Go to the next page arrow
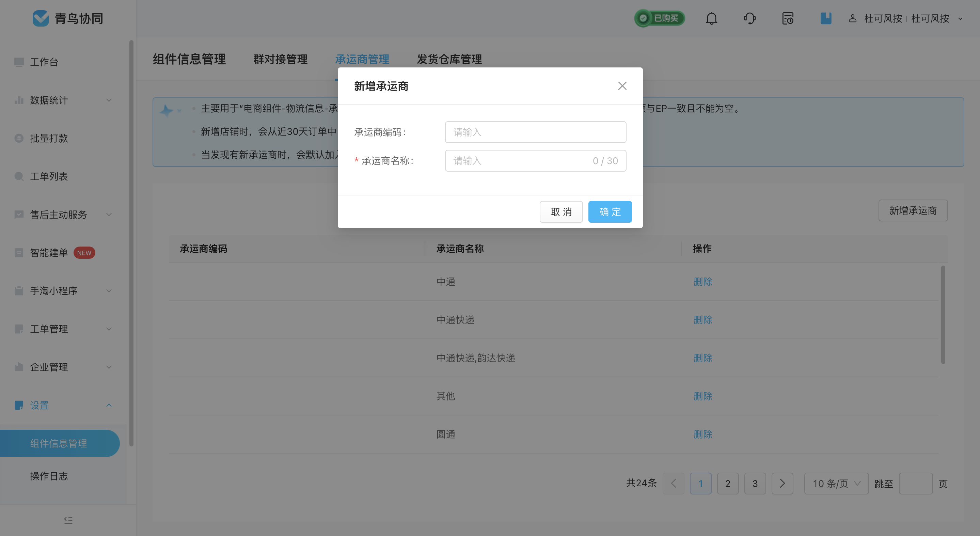The height and width of the screenshot is (536, 980). 782,484
